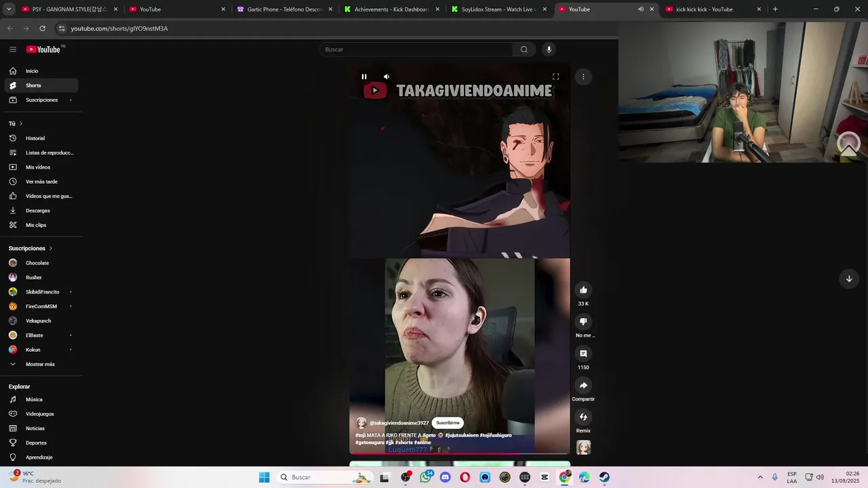
Task: Reload the page
Action: point(42,28)
